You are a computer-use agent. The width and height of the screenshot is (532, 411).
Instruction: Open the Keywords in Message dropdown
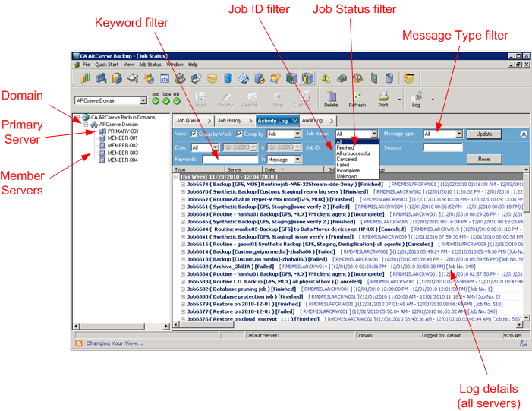[x=297, y=160]
